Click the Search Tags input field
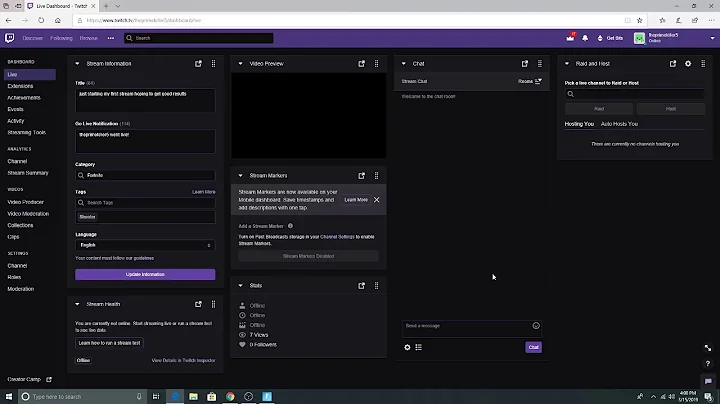The image size is (720, 404). coord(145,202)
